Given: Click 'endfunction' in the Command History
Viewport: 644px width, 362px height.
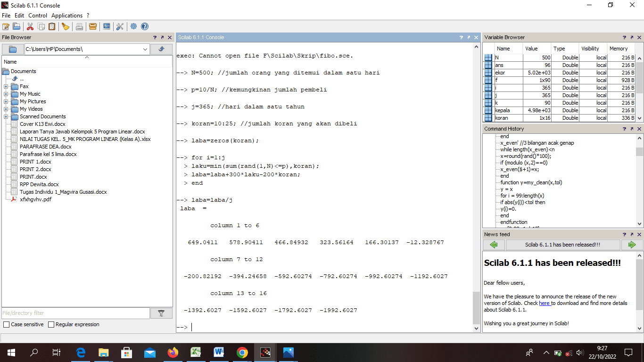Looking at the screenshot, I should tap(514, 222).
